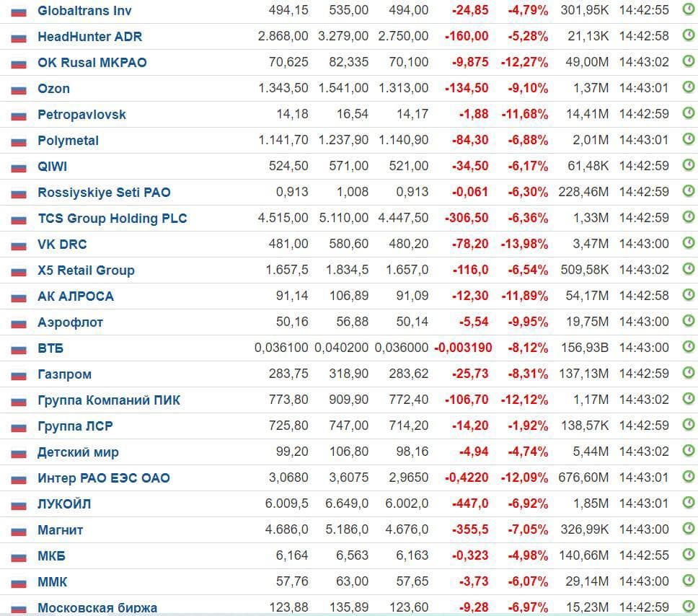698x616 pixels.
Task: Open the Группа Компаний ПИК link
Action: tap(109, 400)
